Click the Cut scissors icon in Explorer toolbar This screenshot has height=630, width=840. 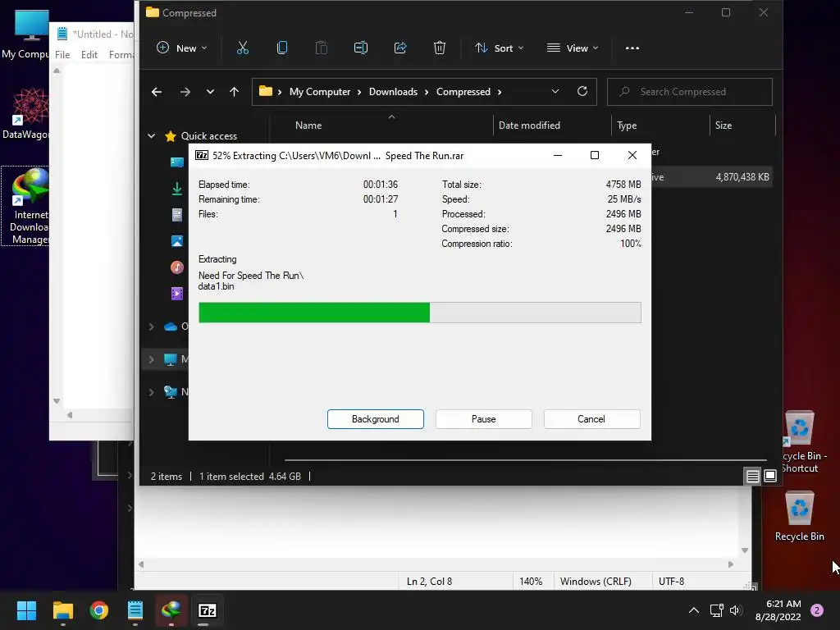(x=243, y=48)
